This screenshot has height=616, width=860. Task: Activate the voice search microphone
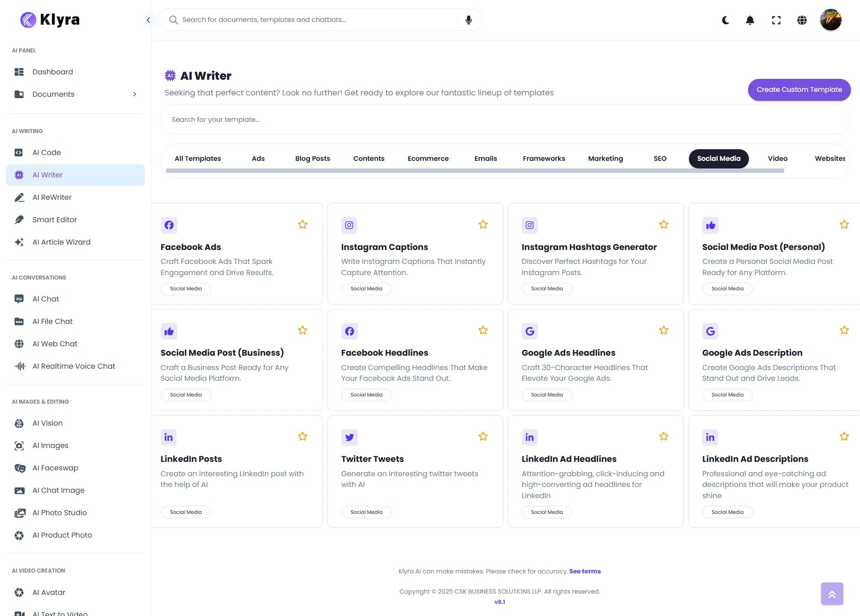tap(469, 20)
